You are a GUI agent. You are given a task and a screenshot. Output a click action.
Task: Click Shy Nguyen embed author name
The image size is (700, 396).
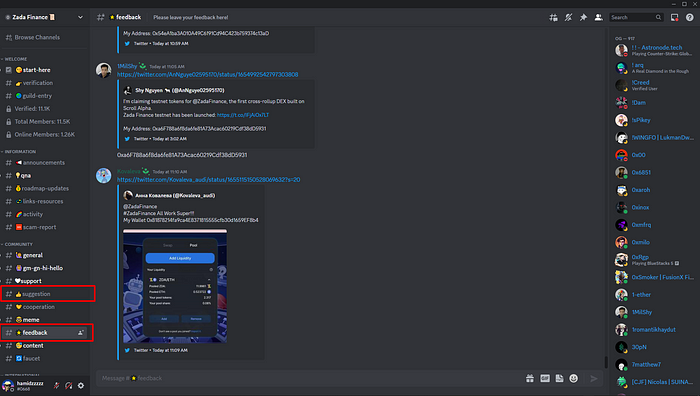180,90
